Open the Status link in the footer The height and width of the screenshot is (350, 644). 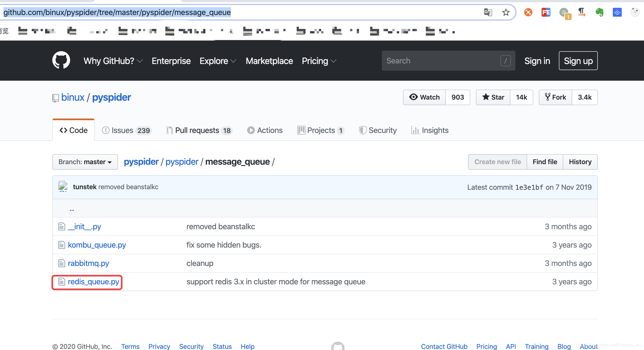[x=222, y=346]
